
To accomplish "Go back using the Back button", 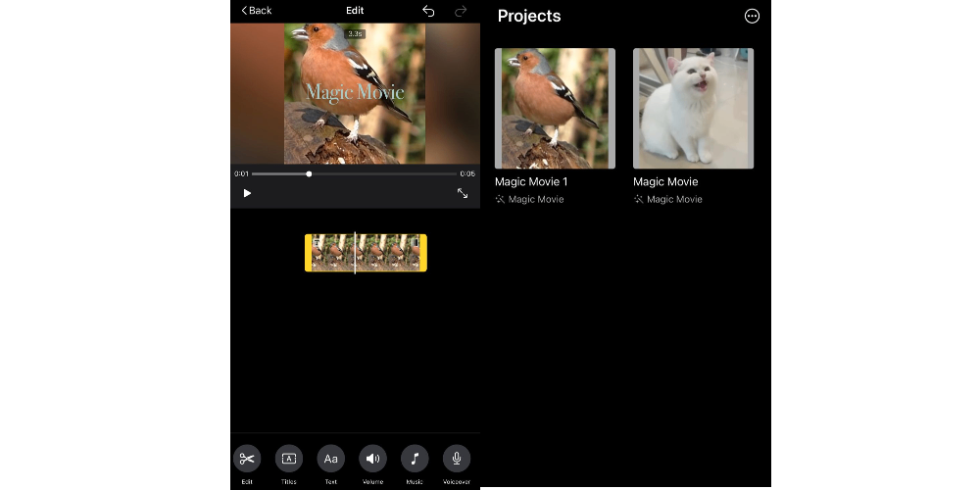I will (256, 11).
